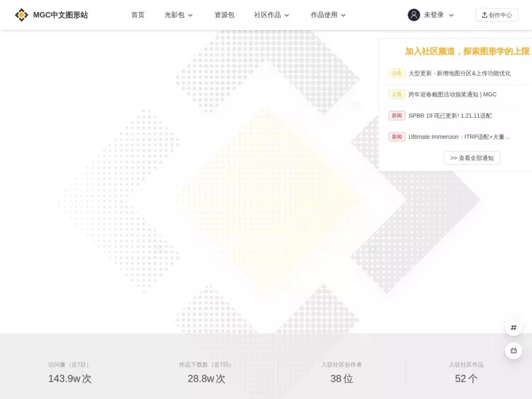Screen dimensions: 532x399
Task: Open the 创作中心 button
Action: pos(497,15)
